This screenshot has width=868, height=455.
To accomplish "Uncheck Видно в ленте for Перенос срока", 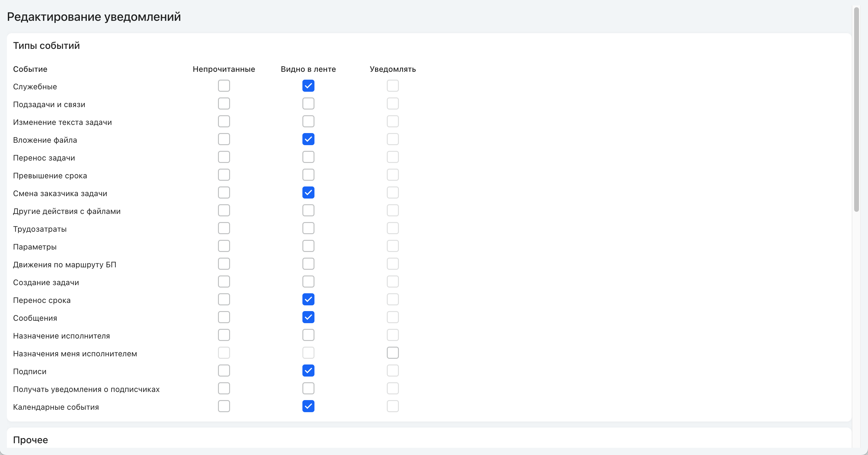I will (308, 300).
